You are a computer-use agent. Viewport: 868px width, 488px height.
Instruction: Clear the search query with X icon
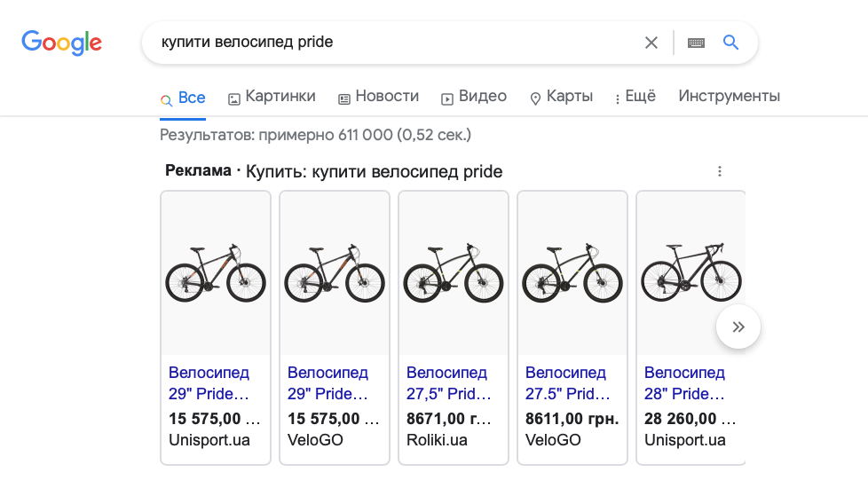(x=651, y=43)
